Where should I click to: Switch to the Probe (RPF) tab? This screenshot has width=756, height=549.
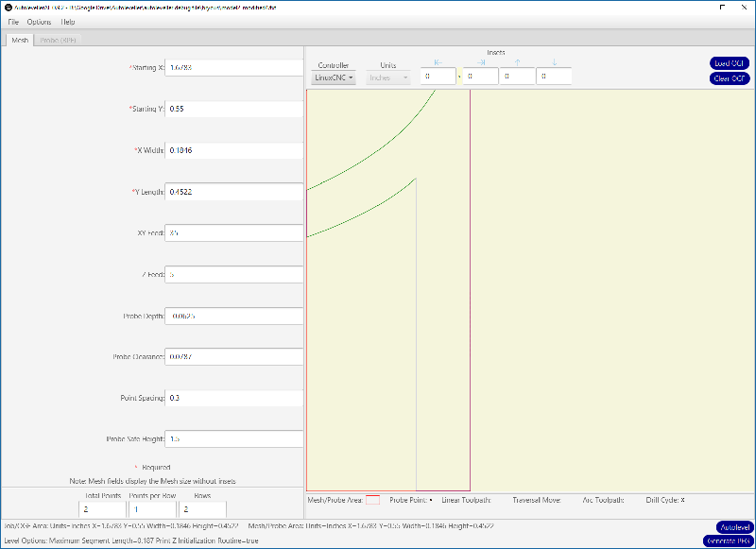pos(59,41)
